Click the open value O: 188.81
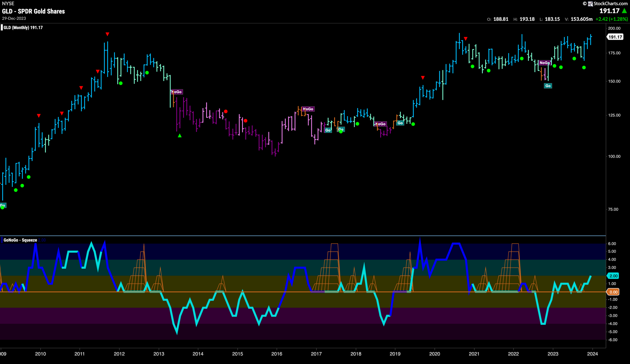This screenshot has width=630, height=364. 498,19
